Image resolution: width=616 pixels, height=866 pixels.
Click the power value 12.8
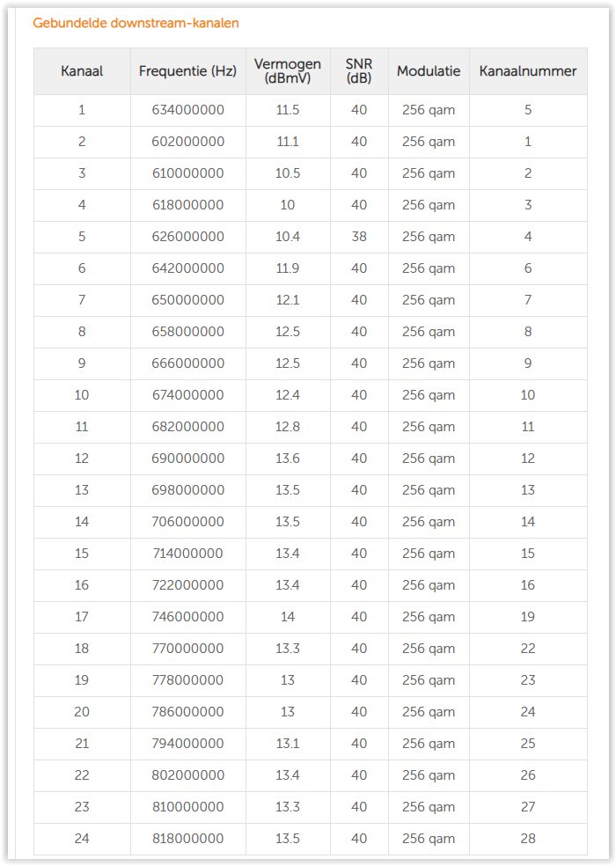point(288,427)
